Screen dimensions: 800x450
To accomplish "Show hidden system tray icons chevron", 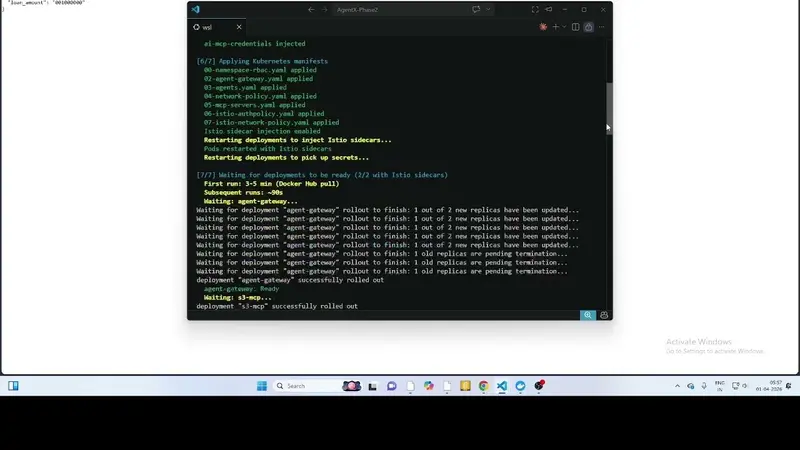I will (x=678, y=386).
